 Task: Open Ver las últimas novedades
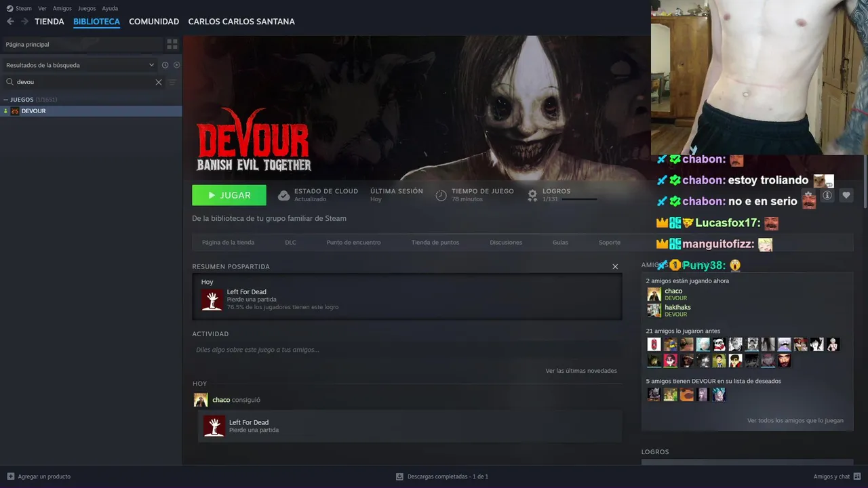click(581, 371)
